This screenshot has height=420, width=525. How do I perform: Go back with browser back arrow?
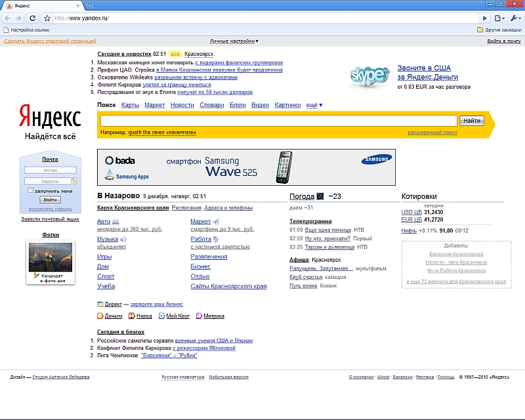click(x=8, y=18)
